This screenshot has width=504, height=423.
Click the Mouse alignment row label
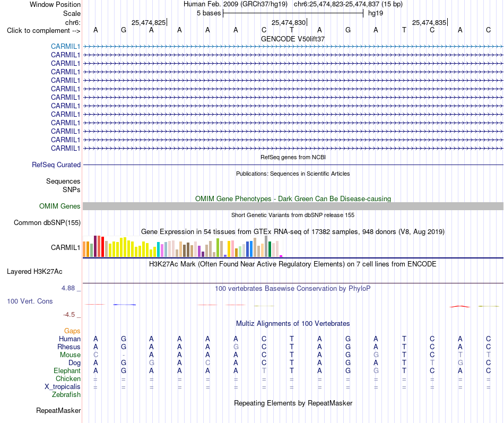click(x=70, y=355)
